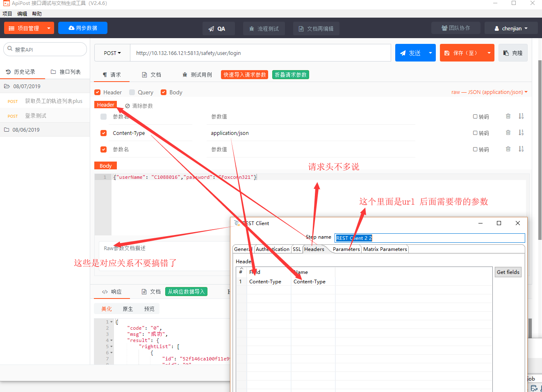Screen dimensions: 542x392
Task: Open General tab in REST Client
Action: 242,249
